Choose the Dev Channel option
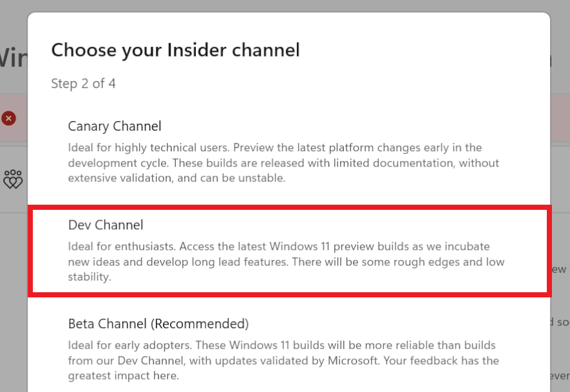Viewport: 570px width, 392px height. (106, 225)
